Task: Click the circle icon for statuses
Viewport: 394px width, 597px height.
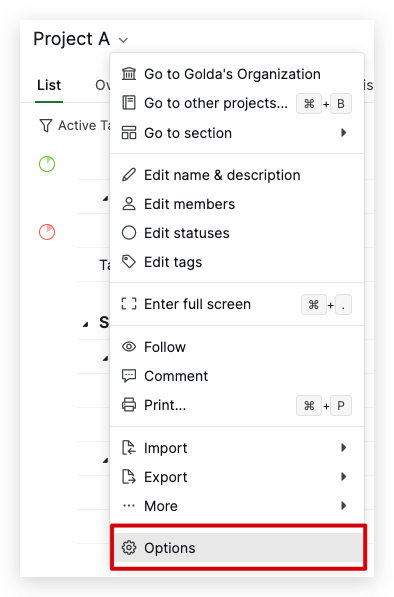Action: (x=129, y=233)
